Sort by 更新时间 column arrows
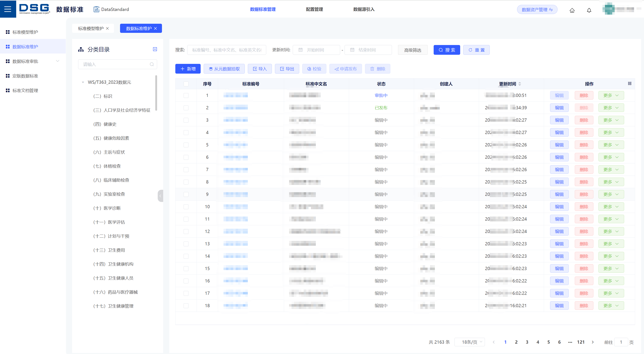This screenshot has height=354, width=644. (520, 84)
